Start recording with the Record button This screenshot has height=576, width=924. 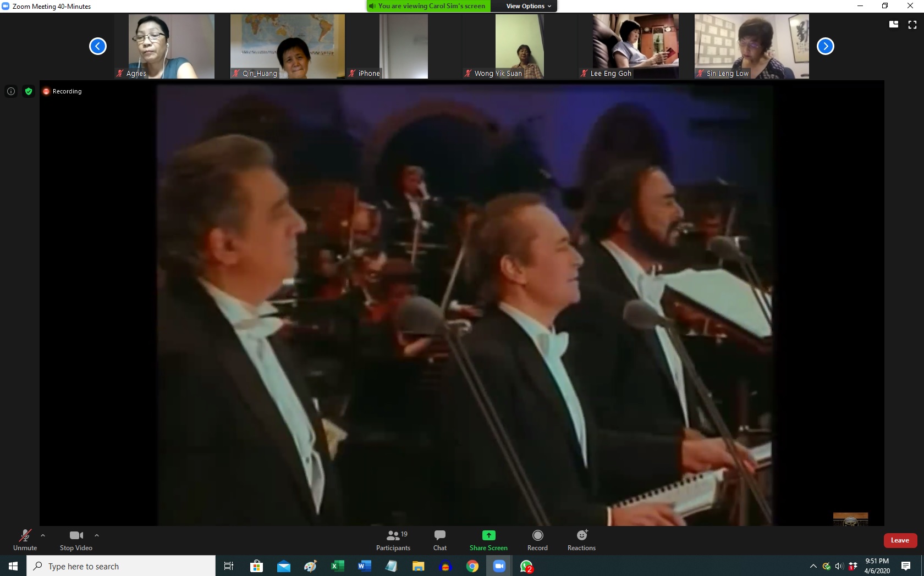click(537, 540)
